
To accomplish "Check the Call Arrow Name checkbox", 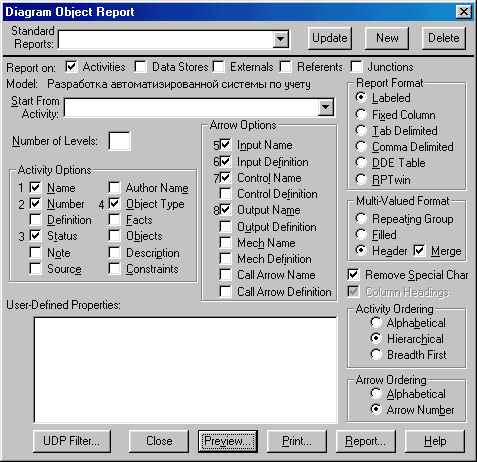I will pos(225,275).
